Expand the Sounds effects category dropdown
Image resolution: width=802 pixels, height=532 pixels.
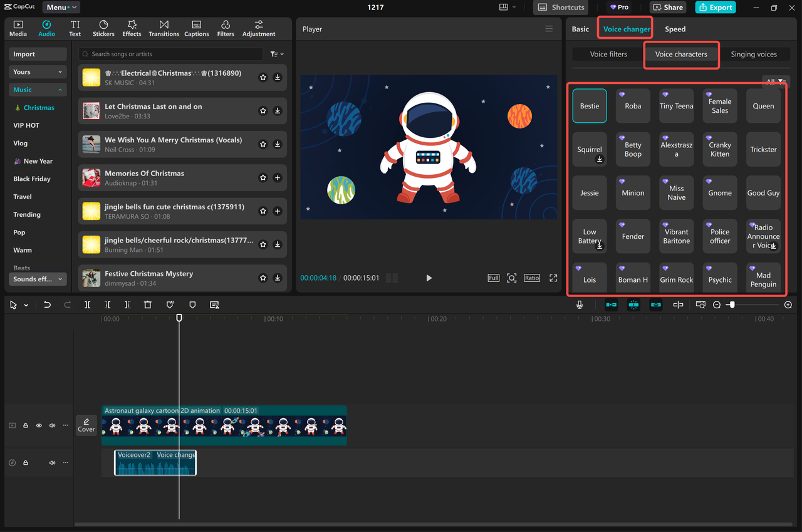[x=37, y=279]
